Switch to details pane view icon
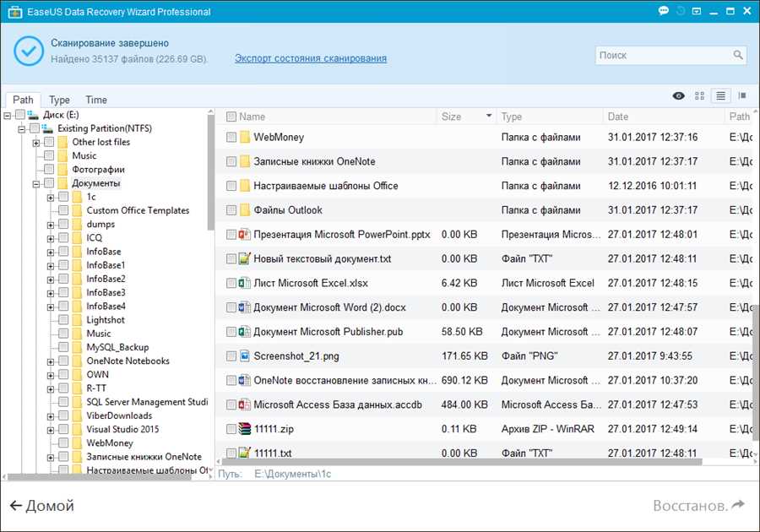Viewport: 760px width, 532px height. 742,96
